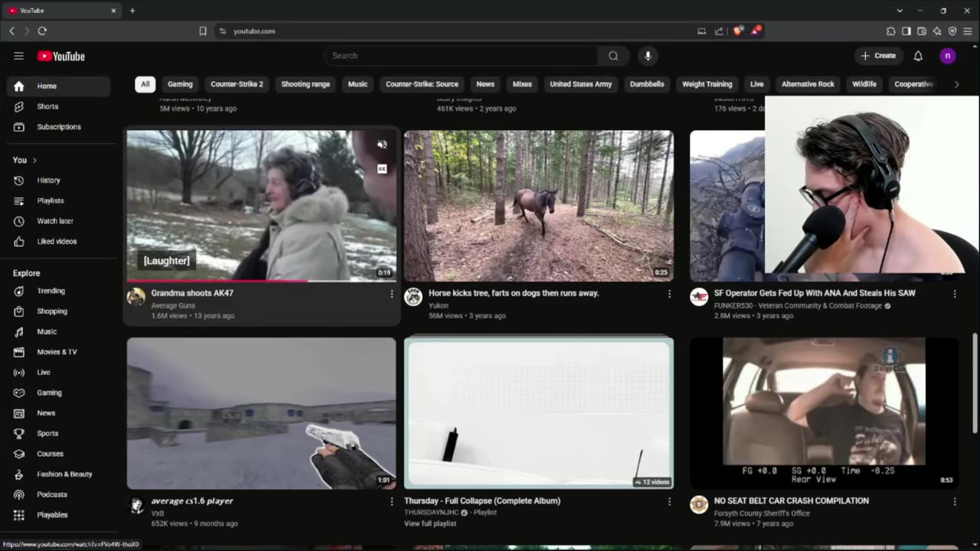Start voice search with microphone icon
Image resolution: width=980 pixels, height=551 pixels.
click(648, 56)
